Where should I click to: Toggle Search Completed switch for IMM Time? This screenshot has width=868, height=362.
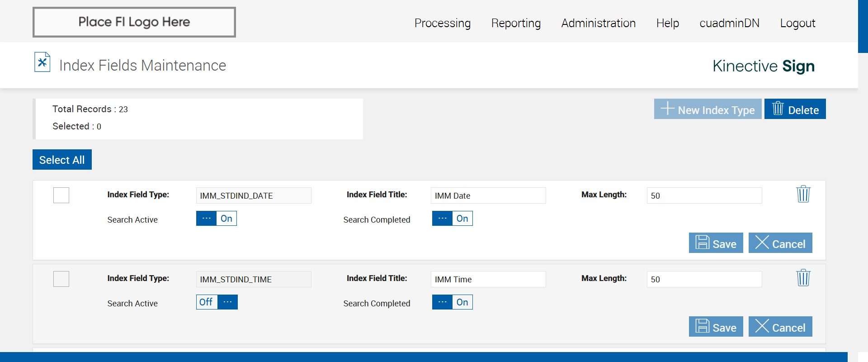(x=453, y=302)
